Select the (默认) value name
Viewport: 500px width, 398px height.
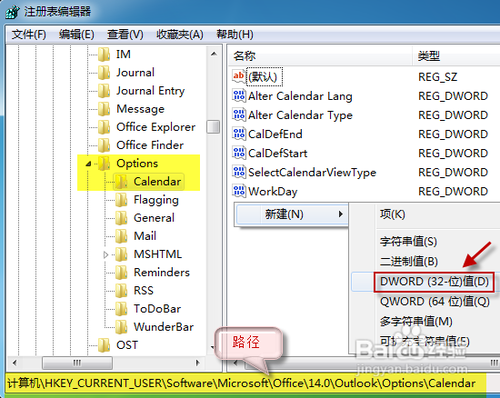click(264, 77)
